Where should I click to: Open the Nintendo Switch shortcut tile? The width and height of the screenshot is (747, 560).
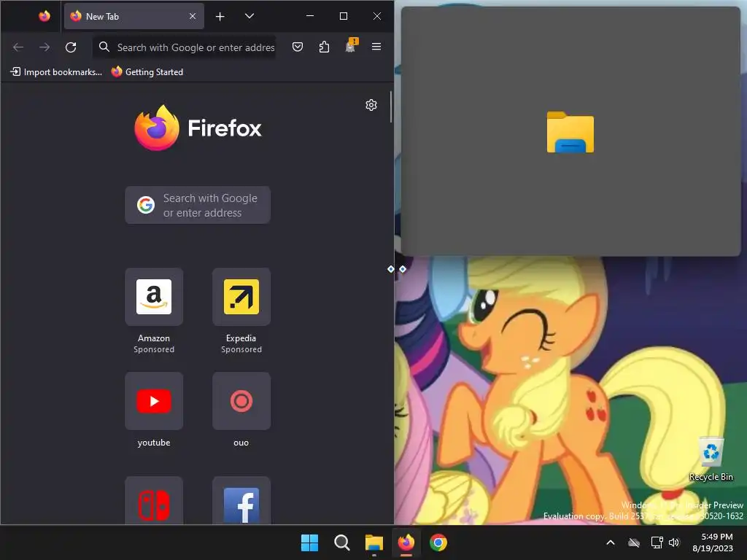[154, 500]
